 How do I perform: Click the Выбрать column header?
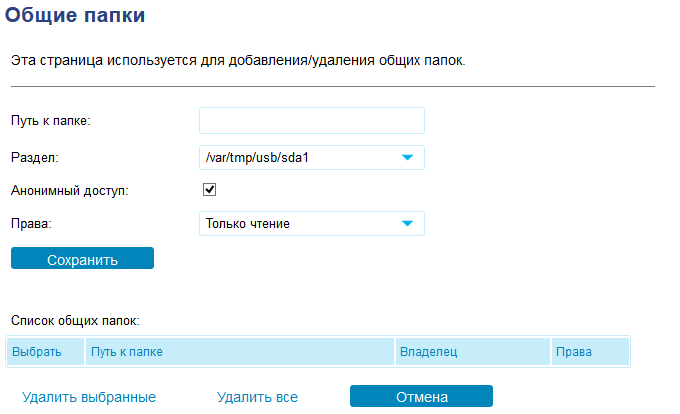click(36, 352)
